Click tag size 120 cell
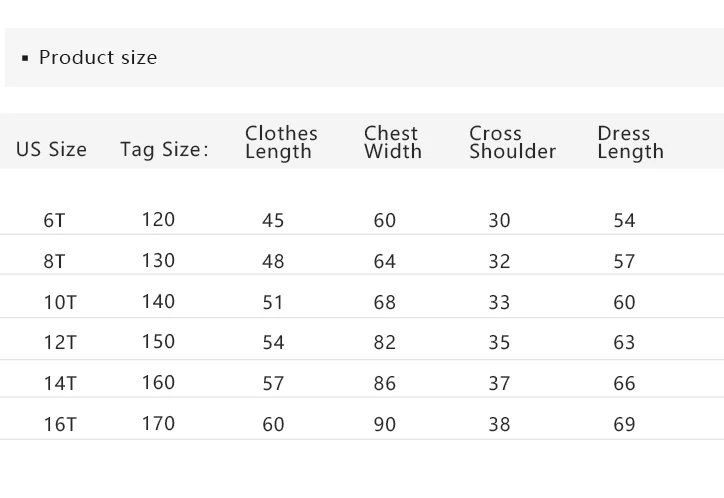The height and width of the screenshot is (498, 724). [x=158, y=220]
